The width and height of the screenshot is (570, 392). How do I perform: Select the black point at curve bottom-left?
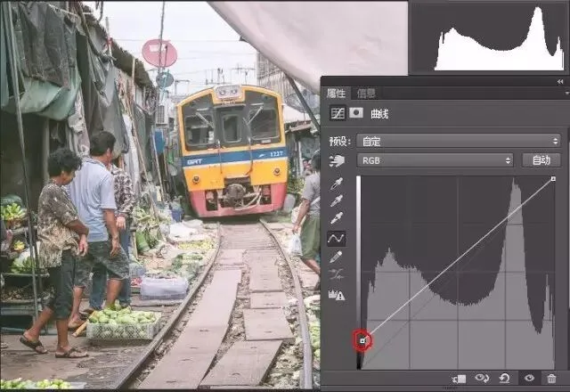pyautogui.click(x=362, y=340)
